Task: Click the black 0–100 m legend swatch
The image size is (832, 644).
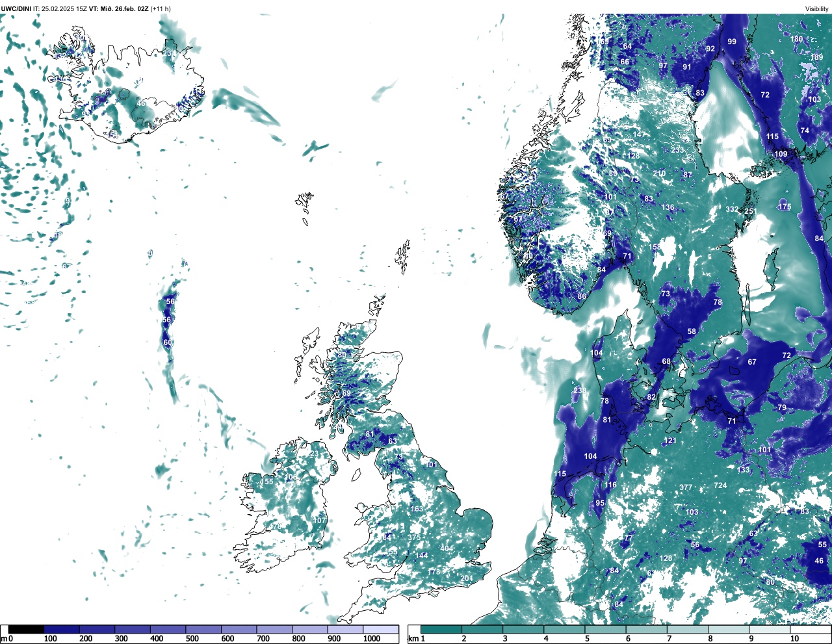Action: [x=26, y=629]
